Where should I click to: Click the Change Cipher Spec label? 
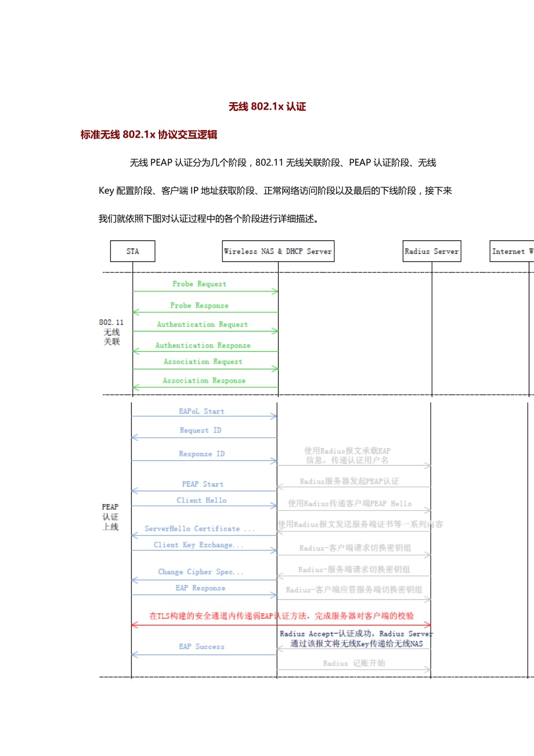pyautogui.click(x=201, y=572)
